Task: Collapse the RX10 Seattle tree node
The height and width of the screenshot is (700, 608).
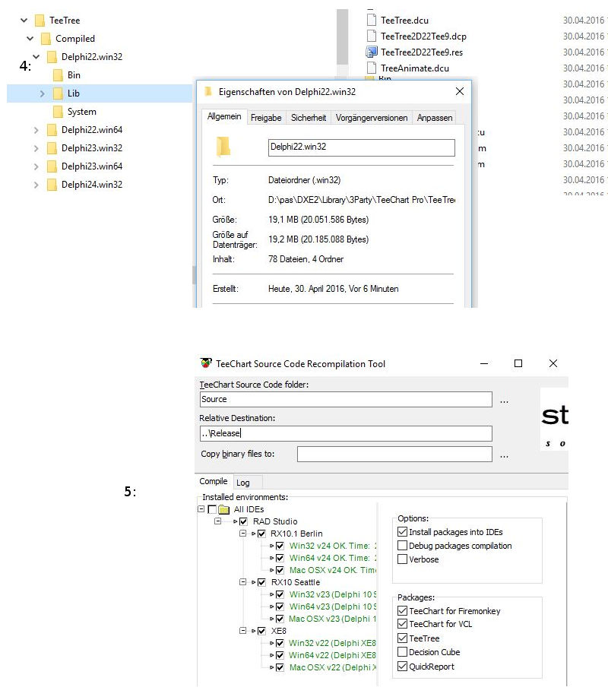Action: coord(243,582)
